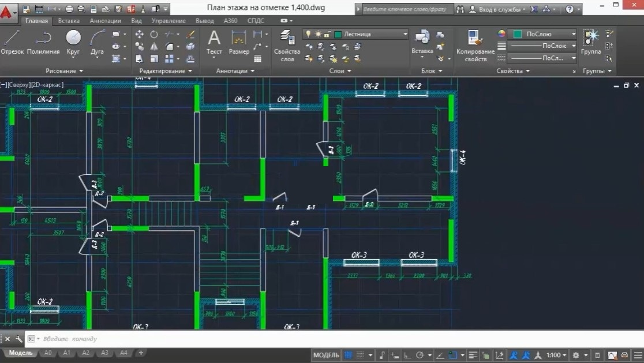Switch to the A0 layout tab
The width and height of the screenshot is (644, 363).
(x=48, y=353)
